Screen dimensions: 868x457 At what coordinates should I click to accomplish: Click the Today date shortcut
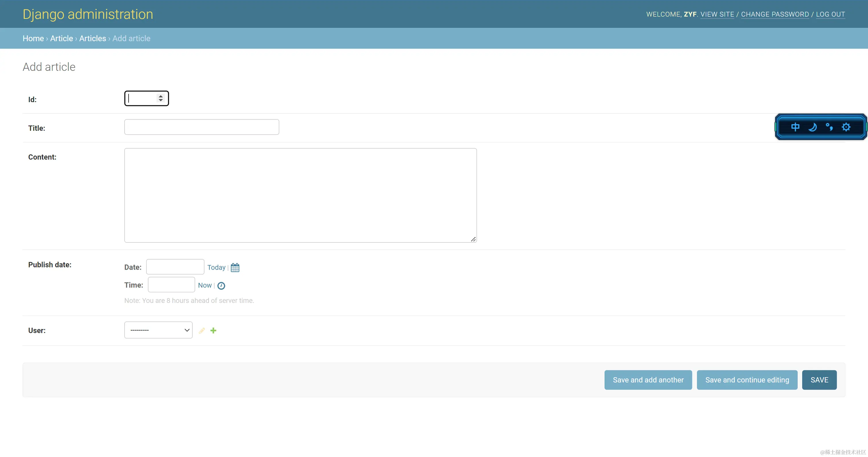pyautogui.click(x=216, y=267)
